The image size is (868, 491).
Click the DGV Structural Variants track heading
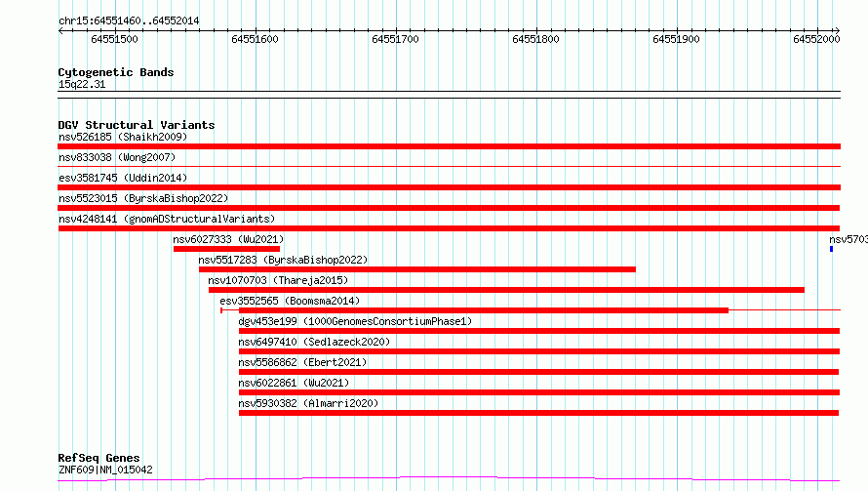point(137,125)
